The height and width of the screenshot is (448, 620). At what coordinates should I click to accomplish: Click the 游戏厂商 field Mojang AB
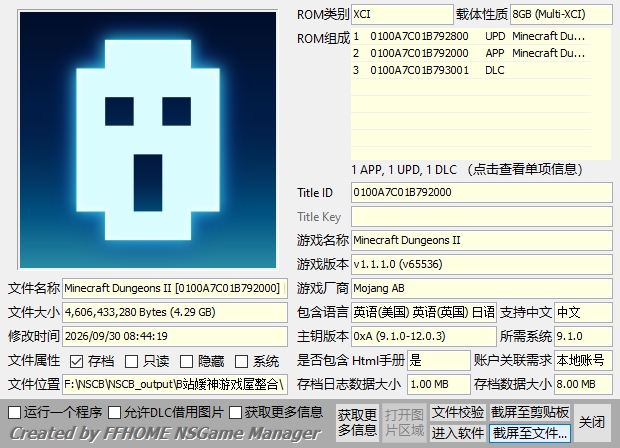pos(482,288)
